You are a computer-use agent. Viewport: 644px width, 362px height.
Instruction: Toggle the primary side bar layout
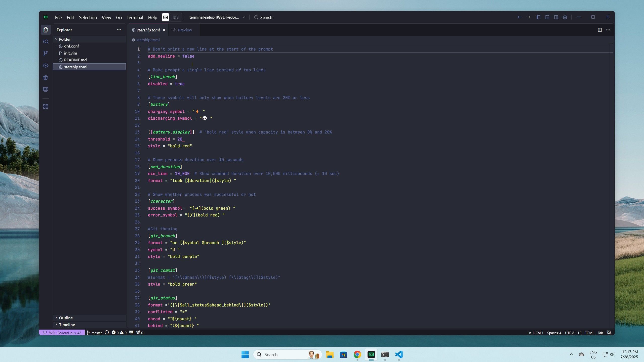538,17
